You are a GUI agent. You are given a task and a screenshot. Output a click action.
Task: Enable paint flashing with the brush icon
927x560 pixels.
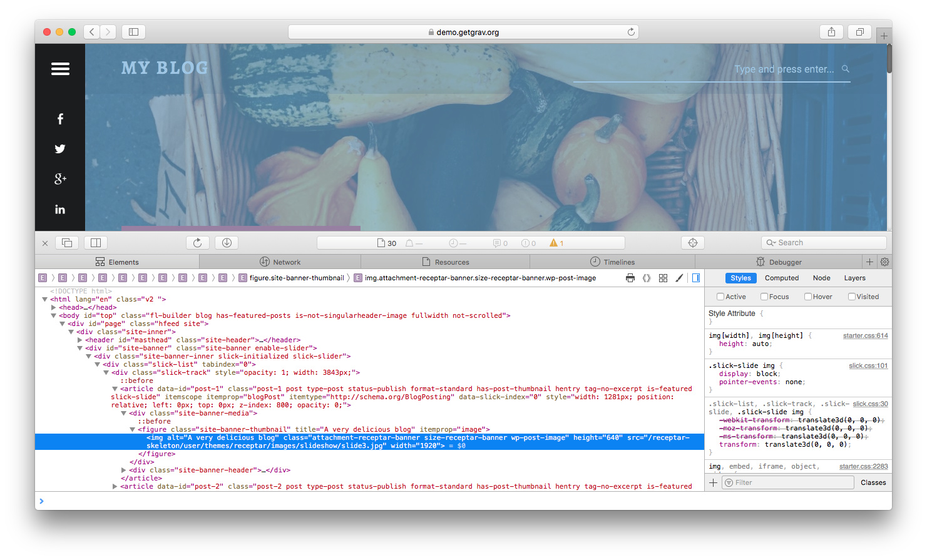pos(679,278)
